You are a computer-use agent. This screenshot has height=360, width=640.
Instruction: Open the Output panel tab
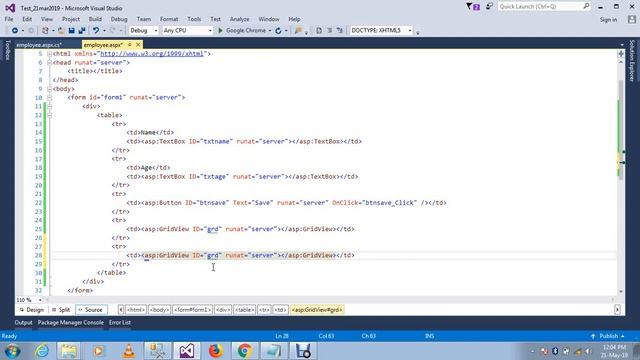tap(23, 322)
